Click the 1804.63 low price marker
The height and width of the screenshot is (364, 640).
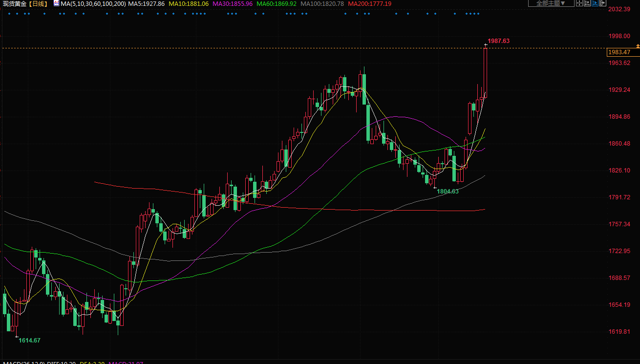[x=448, y=192]
